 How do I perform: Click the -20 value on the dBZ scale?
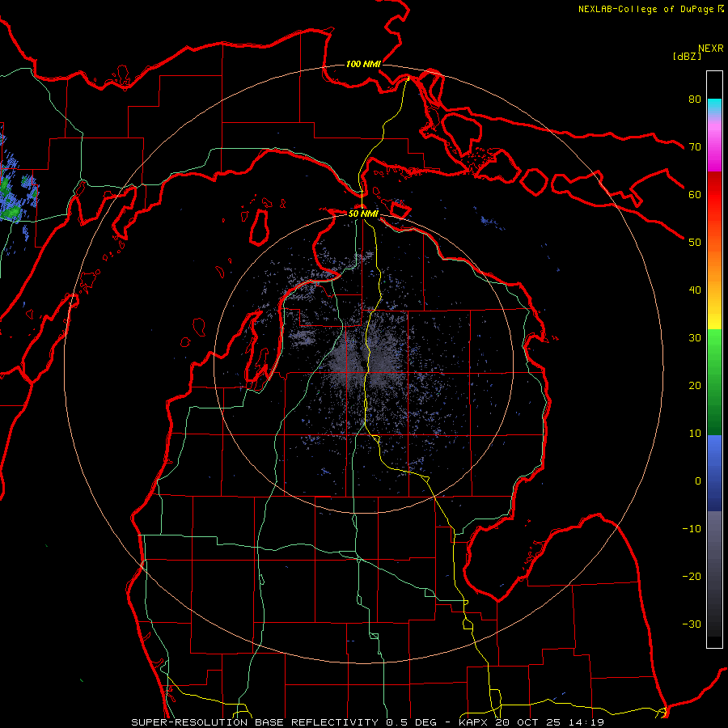point(692,576)
